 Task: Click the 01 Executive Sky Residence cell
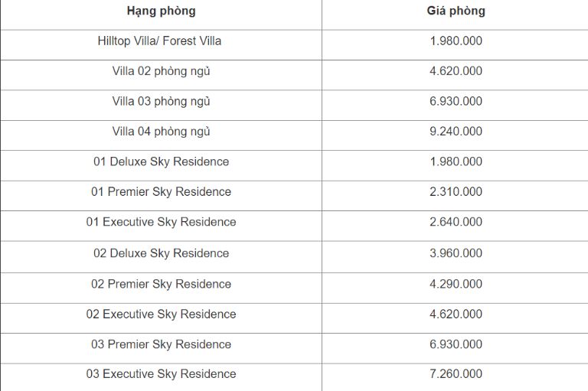(x=162, y=226)
